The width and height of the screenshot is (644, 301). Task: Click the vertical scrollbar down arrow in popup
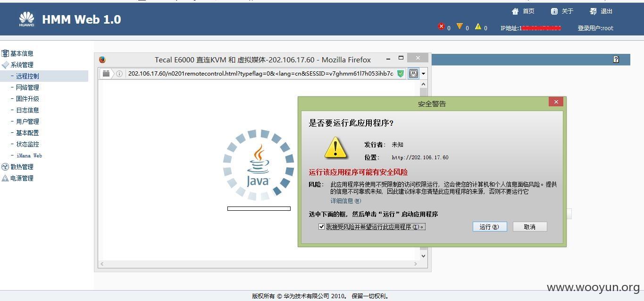tap(423, 256)
